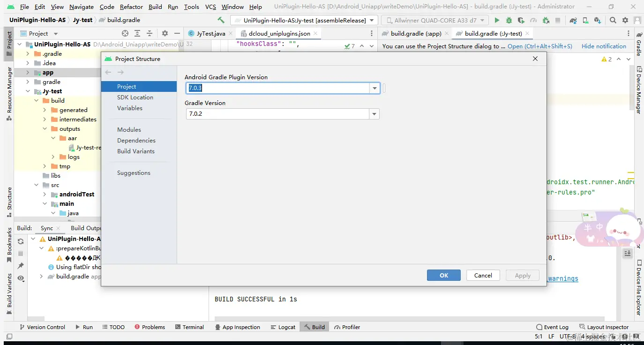
Task: Click the Restart sync icon in Build
Action: tap(21, 241)
